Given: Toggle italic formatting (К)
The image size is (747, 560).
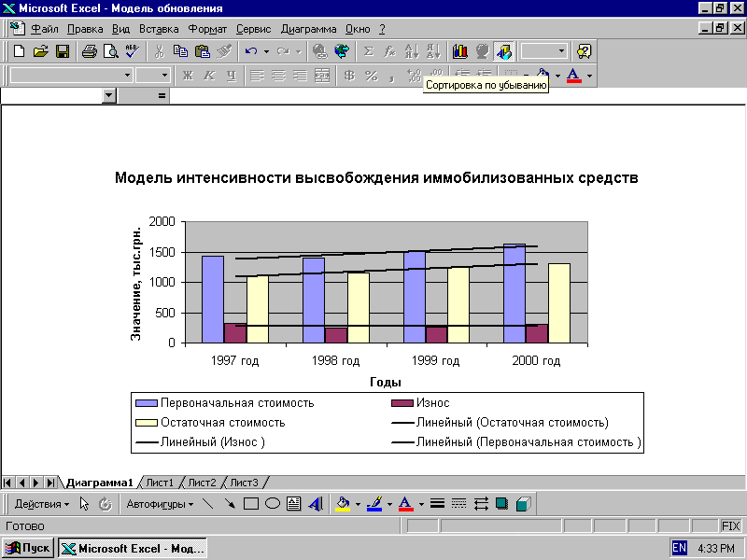Looking at the screenshot, I should point(209,76).
